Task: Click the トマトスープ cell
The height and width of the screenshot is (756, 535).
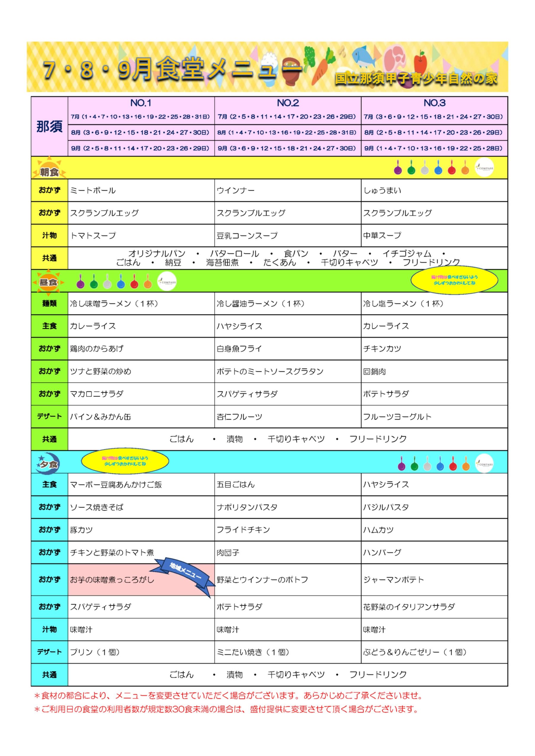Action: (x=141, y=236)
